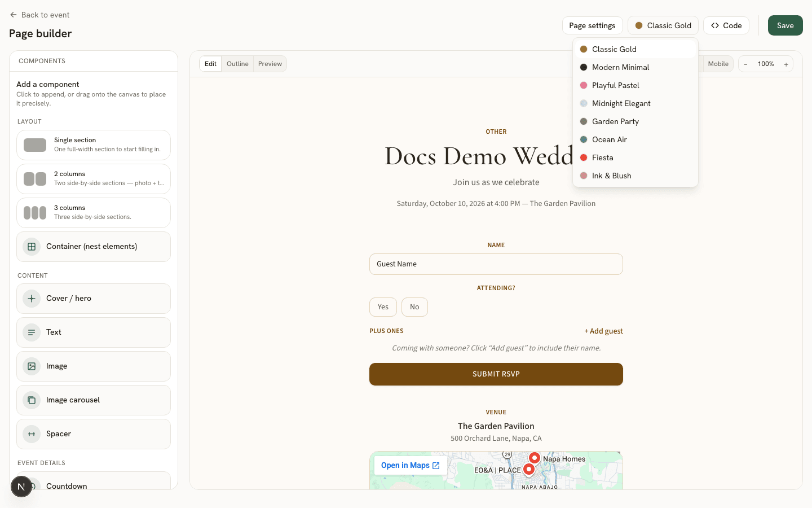
Task: Insert a Container (nest elements) component
Action: 94,247
